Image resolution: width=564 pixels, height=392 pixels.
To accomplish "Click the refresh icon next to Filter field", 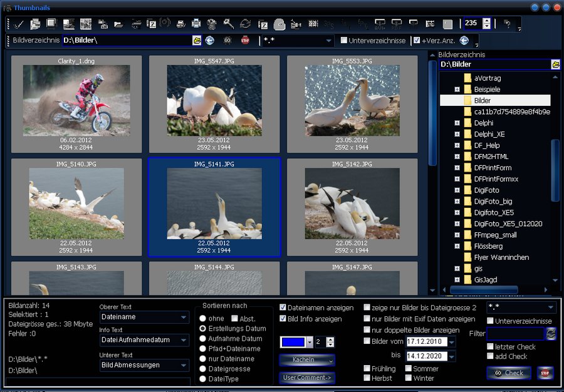I will [551, 334].
